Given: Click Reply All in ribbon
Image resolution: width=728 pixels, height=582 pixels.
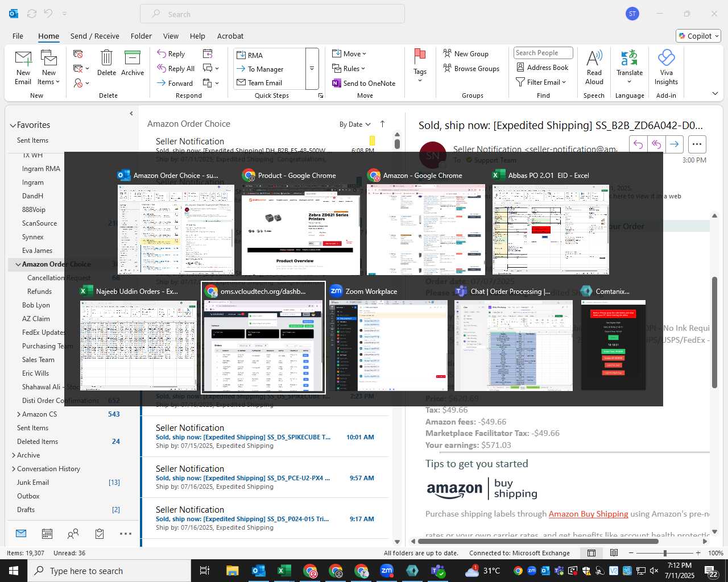Looking at the screenshot, I should [x=176, y=68].
